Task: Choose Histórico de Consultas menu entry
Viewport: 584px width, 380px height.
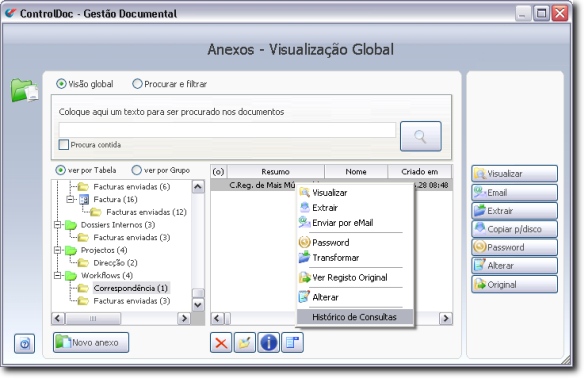Action: tap(355, 317)
